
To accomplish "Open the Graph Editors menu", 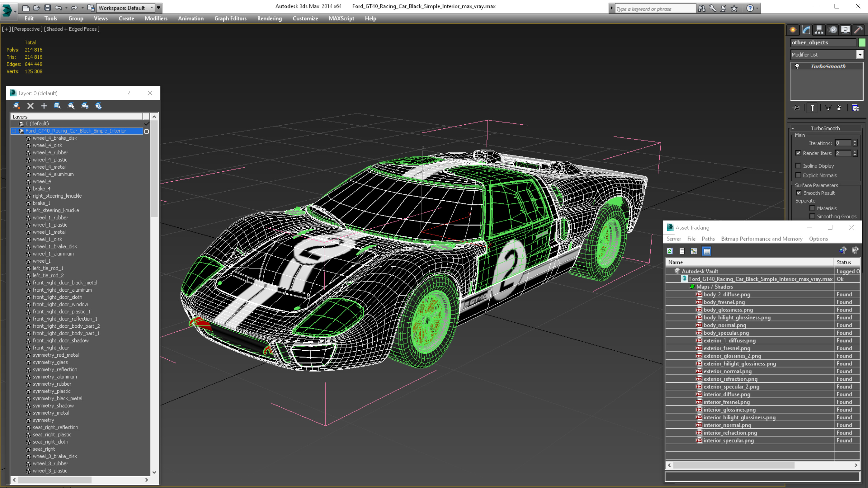I will (231, 18).
